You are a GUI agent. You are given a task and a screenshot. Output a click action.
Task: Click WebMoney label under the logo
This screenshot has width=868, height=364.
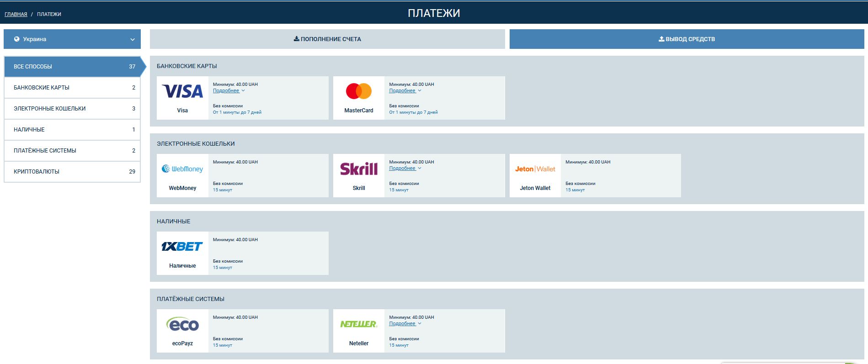point(182,188)
